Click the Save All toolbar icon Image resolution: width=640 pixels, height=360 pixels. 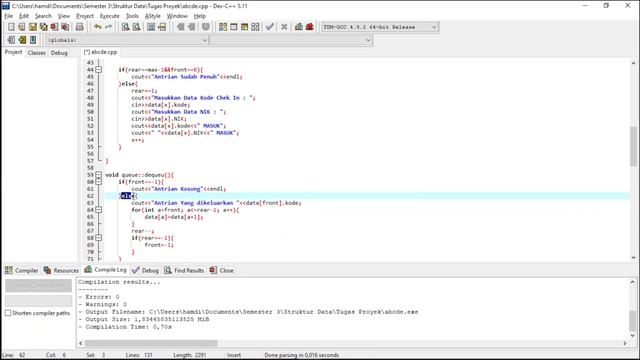tap(43, 27)
